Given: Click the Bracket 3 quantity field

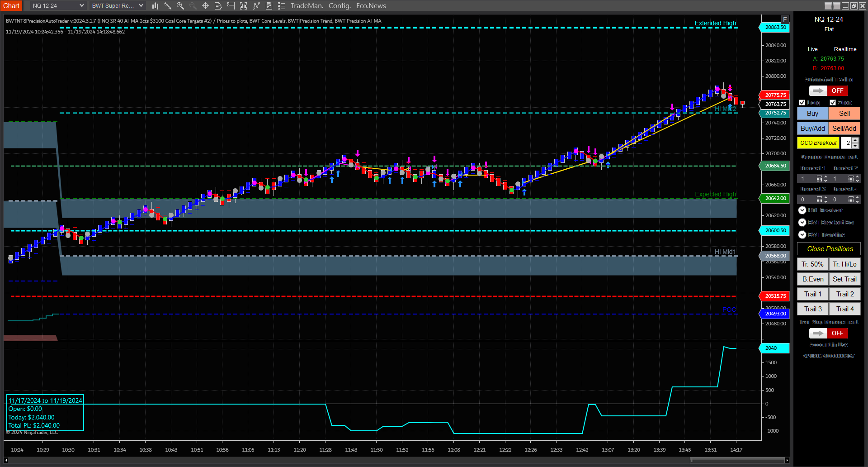Looking at the screenshot, I should (807, 200).
